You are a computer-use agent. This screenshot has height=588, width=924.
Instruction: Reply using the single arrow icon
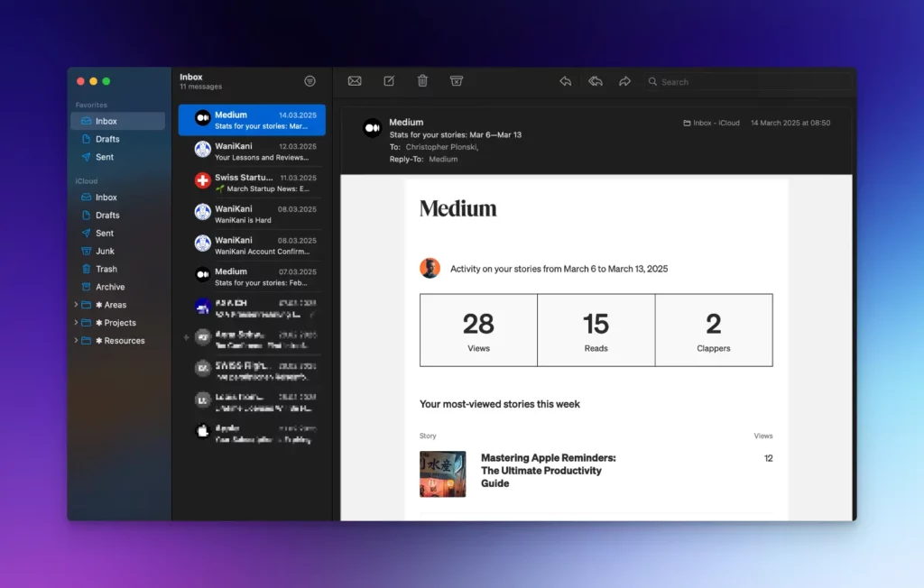tap(565, 81)
